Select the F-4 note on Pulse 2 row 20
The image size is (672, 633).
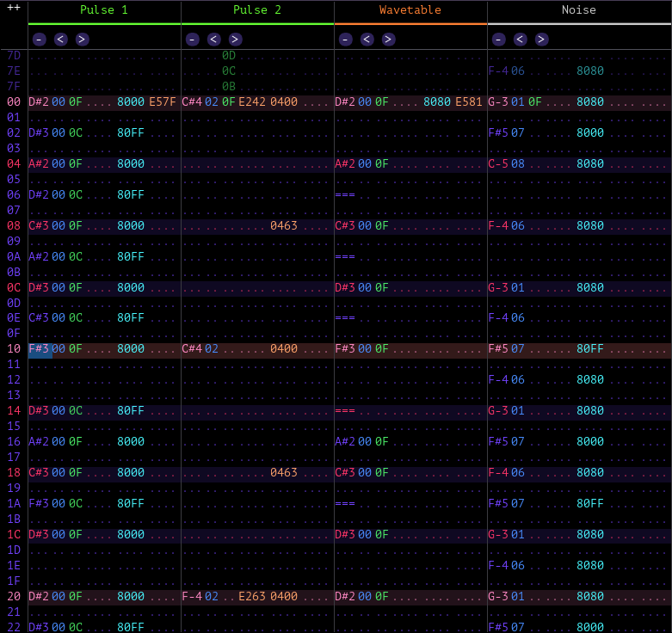point(191,596)
